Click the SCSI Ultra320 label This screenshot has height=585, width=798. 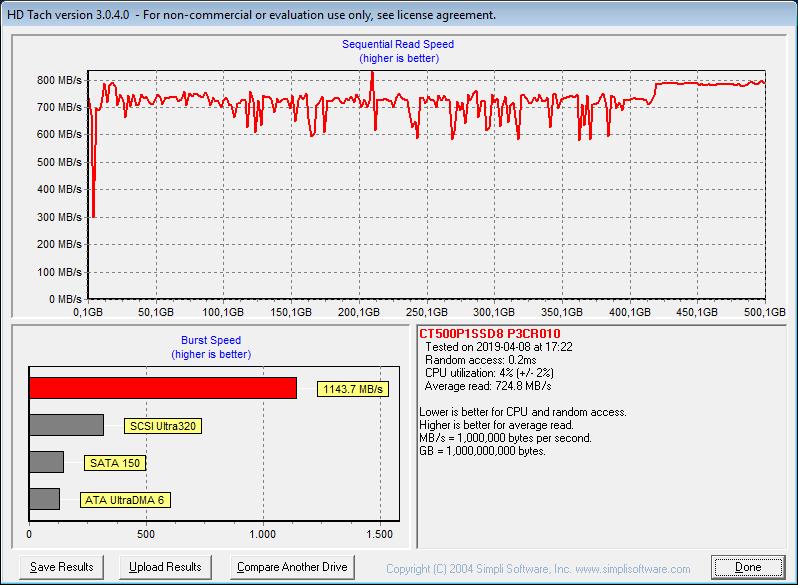click(x=163, y=426)
